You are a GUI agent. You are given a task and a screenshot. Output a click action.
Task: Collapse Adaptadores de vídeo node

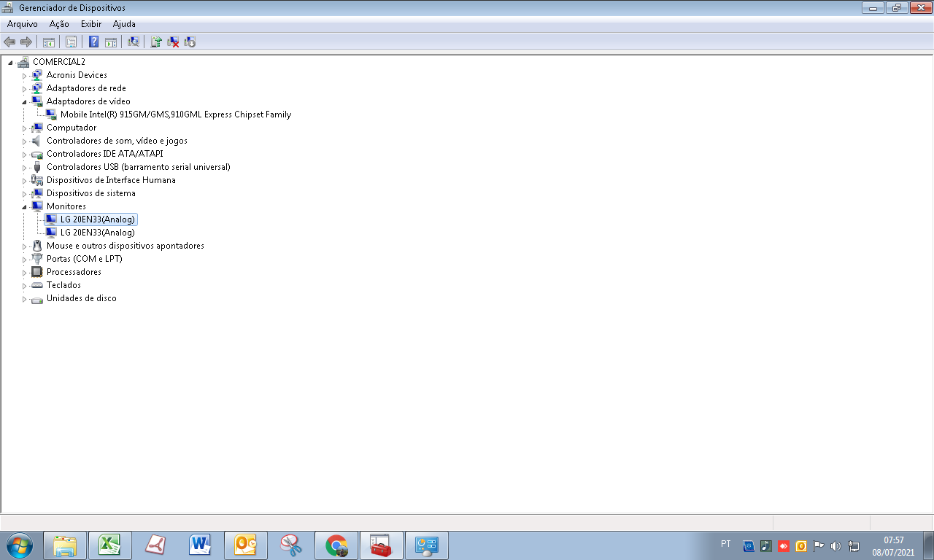pyautogui.click(x=24, y=102)
